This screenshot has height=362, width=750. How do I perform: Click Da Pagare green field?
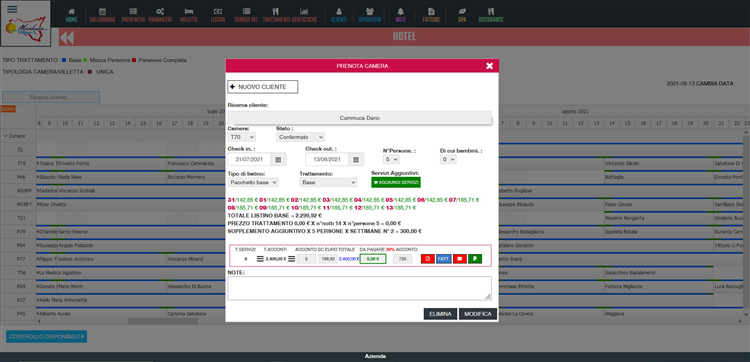coord(373,259)
